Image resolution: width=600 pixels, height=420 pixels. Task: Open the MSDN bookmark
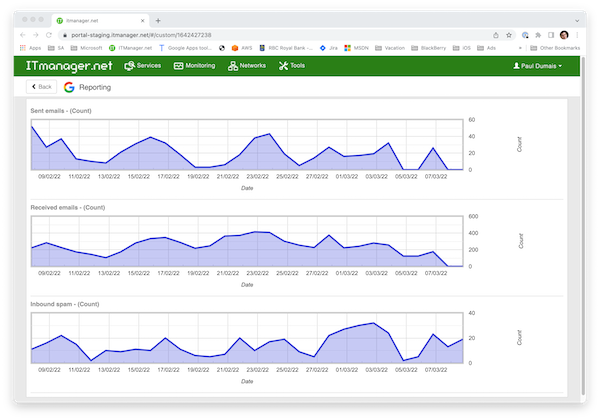pos(356,48)
